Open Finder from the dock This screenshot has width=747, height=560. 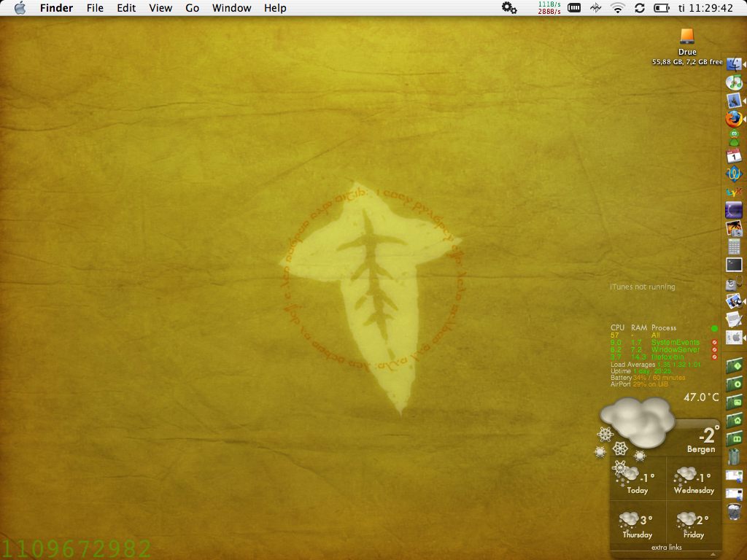pos(734,64)
